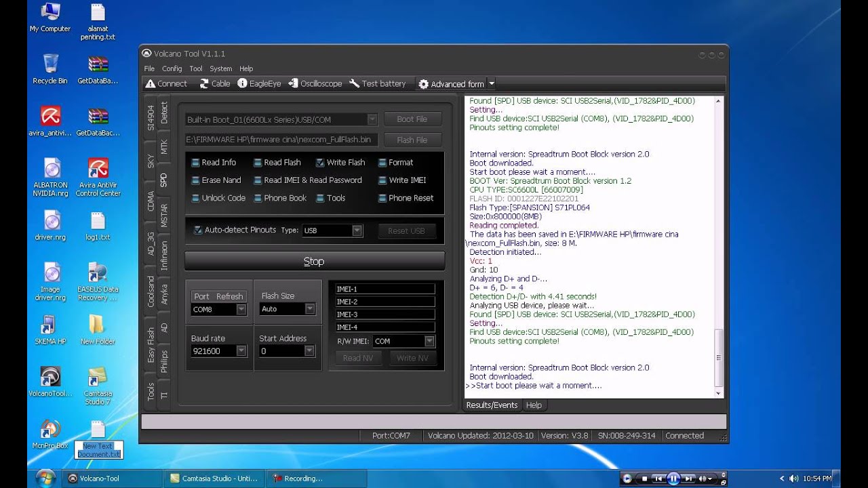The image size is (868, 488).
Task: Open New Folder on desktop
Action: click(98, 330)
